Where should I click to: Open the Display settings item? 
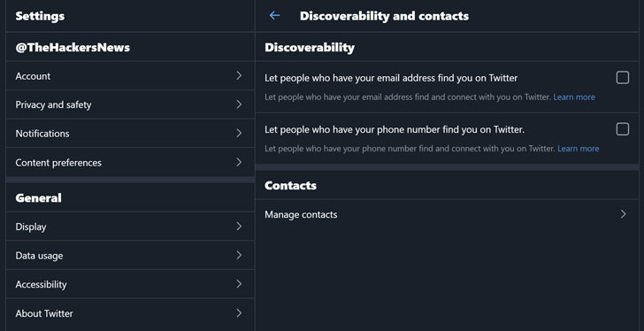[130, 227]
